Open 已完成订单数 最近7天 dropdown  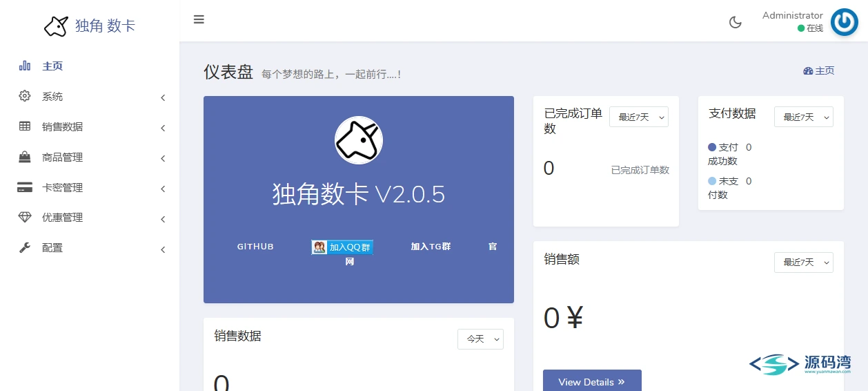pyautogui.click(x=639, y=117)
